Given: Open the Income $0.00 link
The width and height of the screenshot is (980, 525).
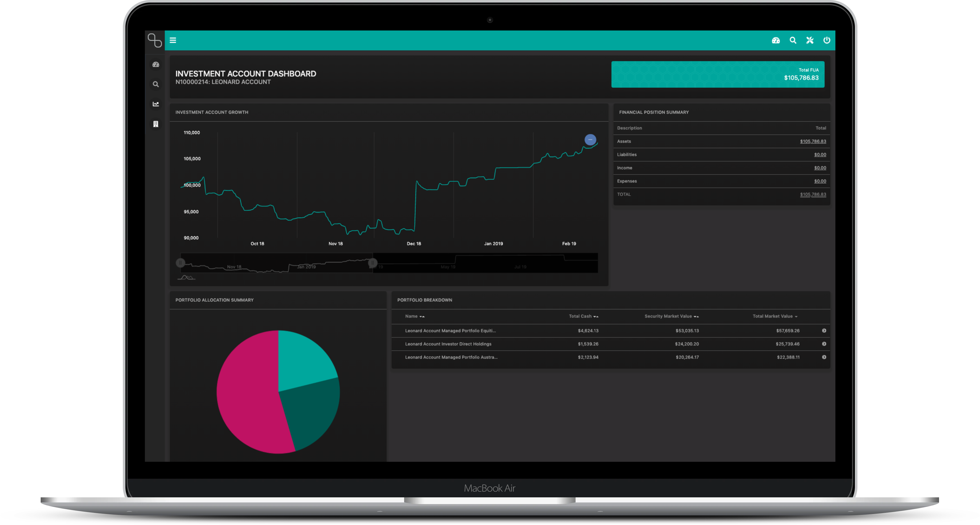Looking at the screenshot, I should 820,168.
